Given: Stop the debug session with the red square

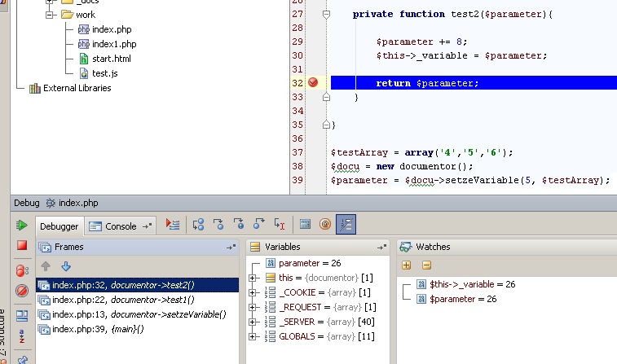Looking at the screenshot, I should [x=22, y=246].
